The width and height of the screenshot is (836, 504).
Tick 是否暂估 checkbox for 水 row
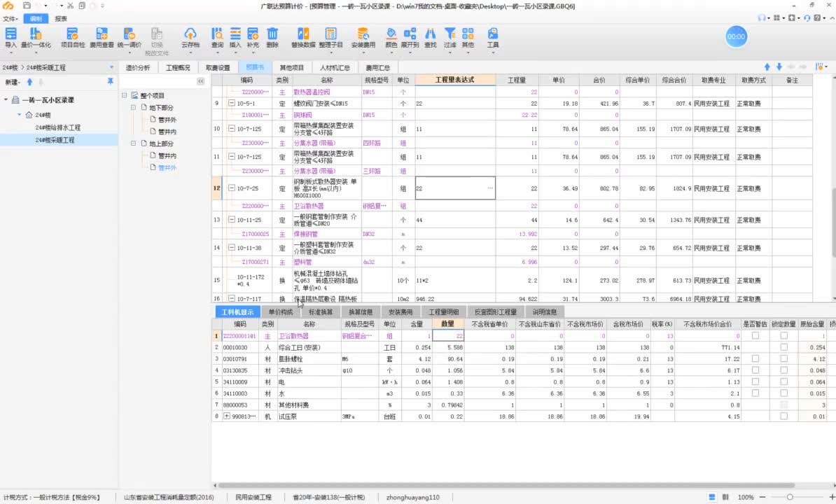(x=755, y=393)
